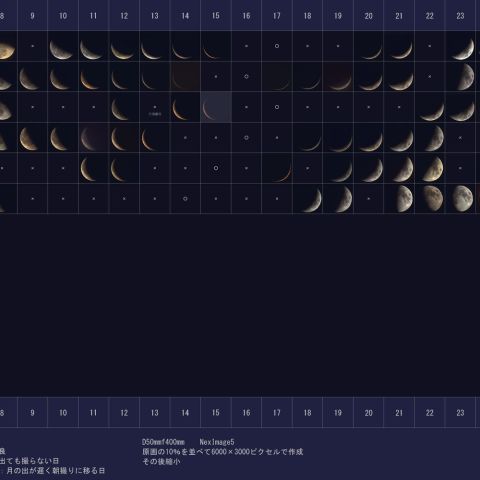Screen dimensions: 480x480
Task: Click the bottom header cell labeled 22
Action: coord(430,412)
